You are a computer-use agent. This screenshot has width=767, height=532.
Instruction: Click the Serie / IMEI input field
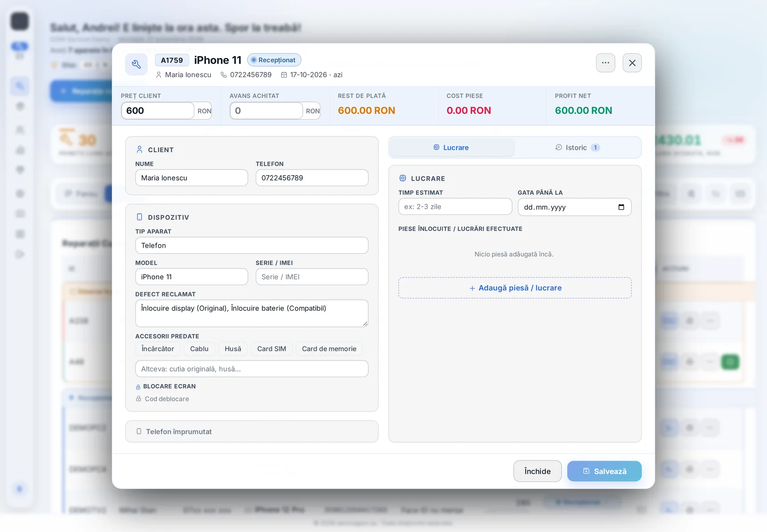[x=312, y=277]
